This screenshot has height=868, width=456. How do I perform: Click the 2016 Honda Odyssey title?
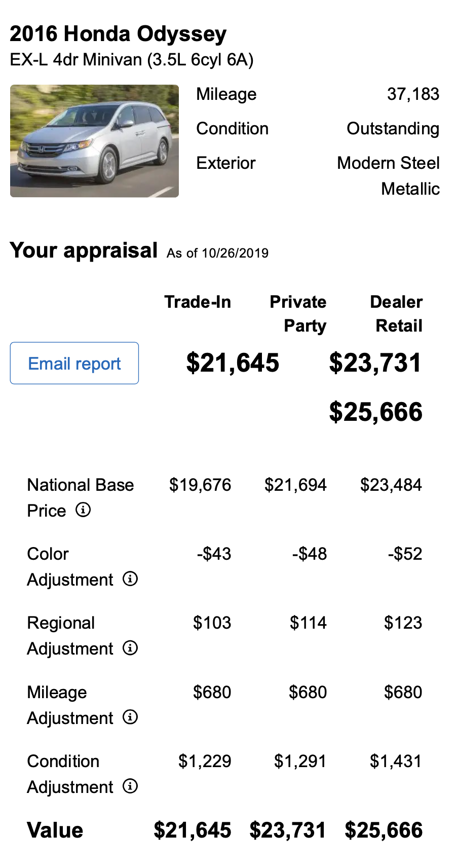118,34
